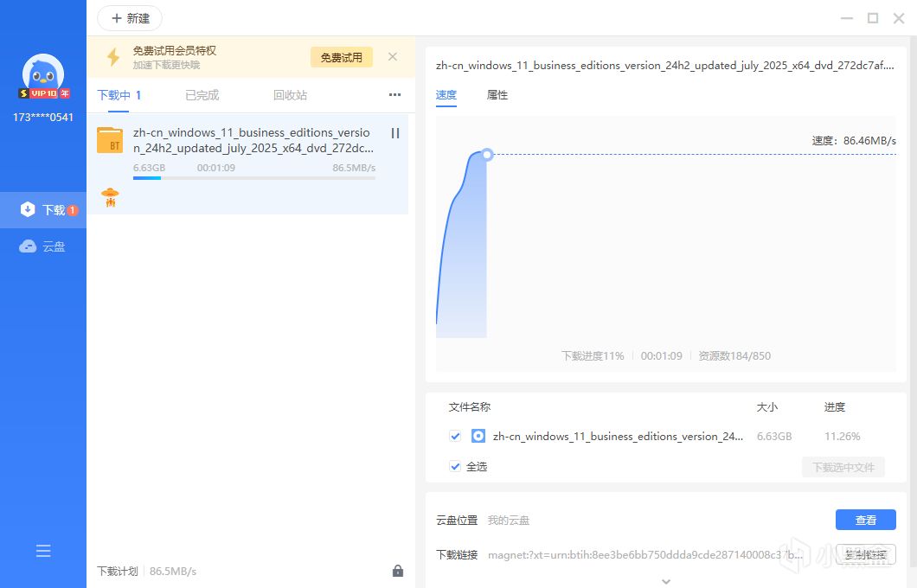Minimize the download manager window
Viewport: 917px width, 588px height.
pyautogui.click(x=847, y=18)
